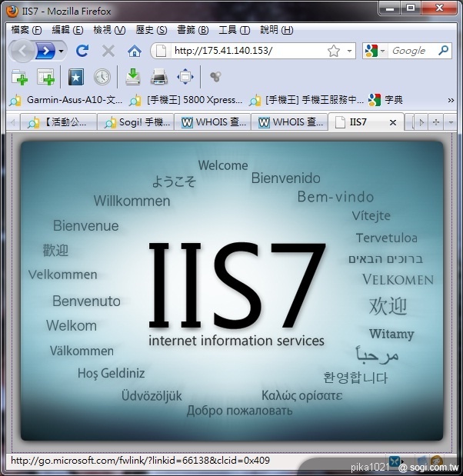
Task: Open the back/forward history dropdown arrow
Action: pos(62,51)
